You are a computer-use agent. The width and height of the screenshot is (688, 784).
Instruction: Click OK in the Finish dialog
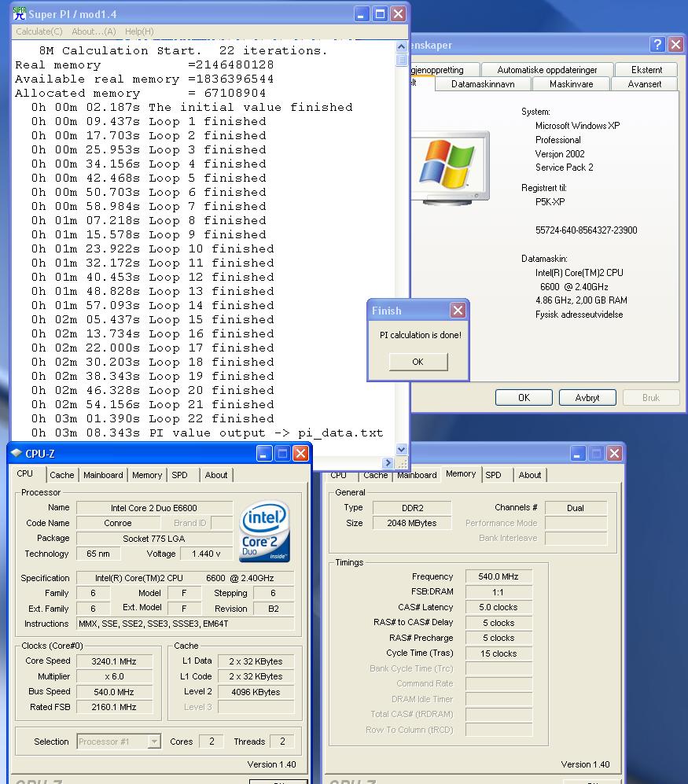[418, 362]
